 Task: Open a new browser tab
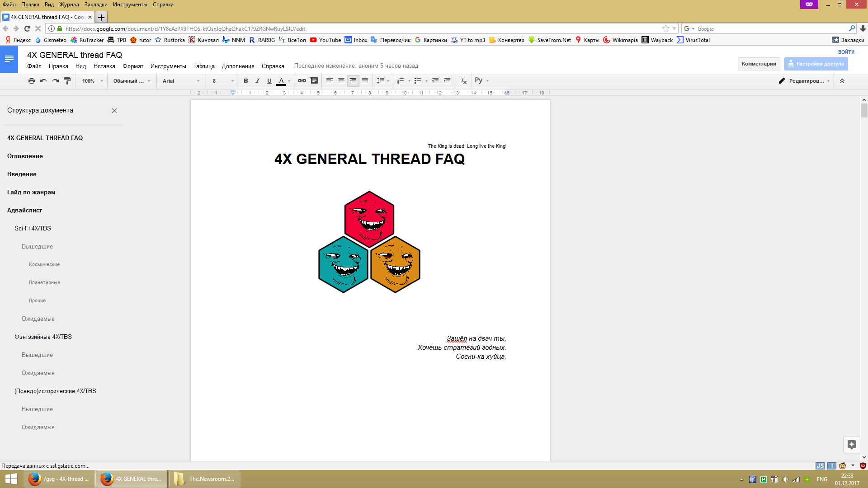[x=101, y=17]
